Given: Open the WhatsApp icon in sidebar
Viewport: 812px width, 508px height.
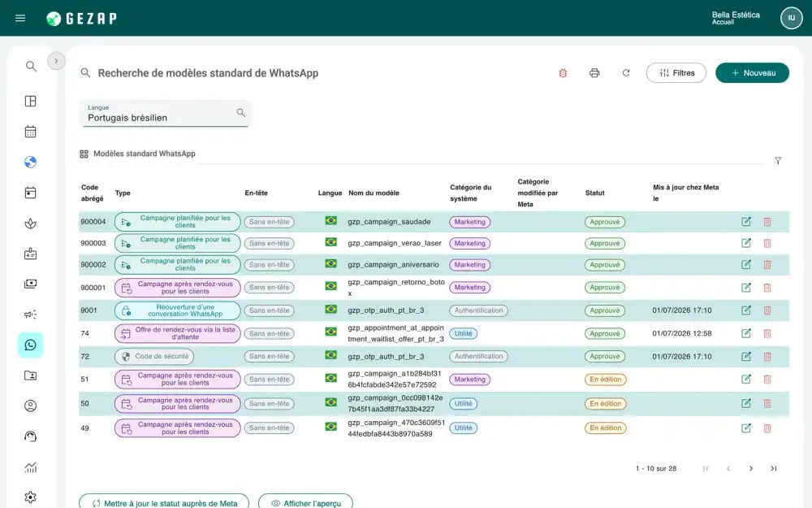Looking at the screenshot, I should click(31, 345).
